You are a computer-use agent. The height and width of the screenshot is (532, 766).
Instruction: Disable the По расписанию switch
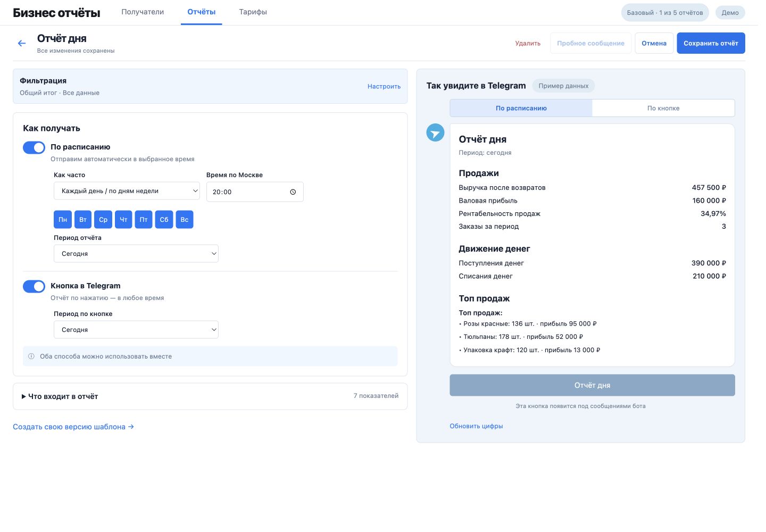coord(34,147)
